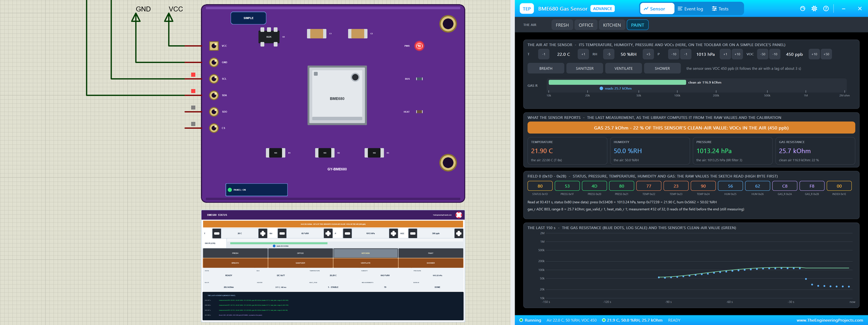Click the SDA pin pad on the board

click(x=214, y=95)
